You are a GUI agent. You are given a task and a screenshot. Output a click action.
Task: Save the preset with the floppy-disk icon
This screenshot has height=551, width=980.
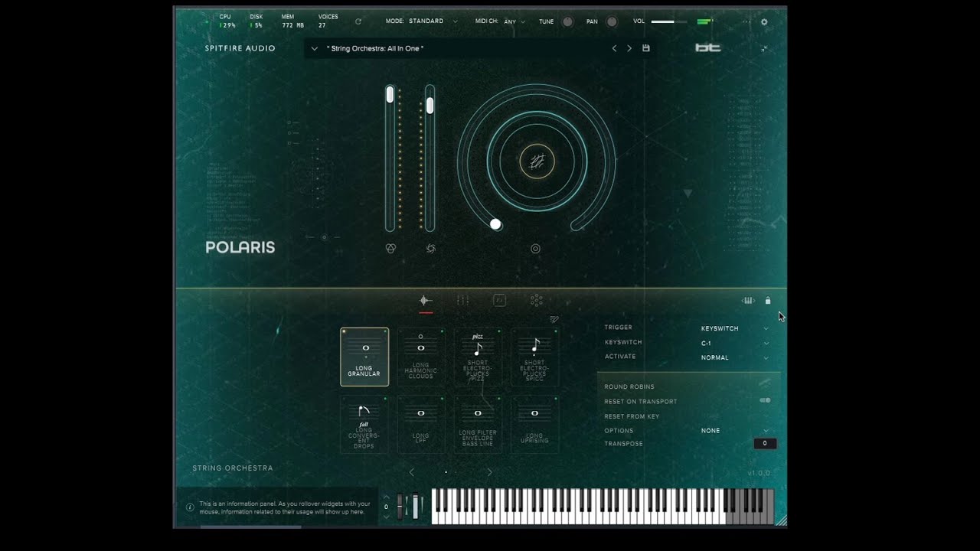pyautogui.click(x=646, y=48)
